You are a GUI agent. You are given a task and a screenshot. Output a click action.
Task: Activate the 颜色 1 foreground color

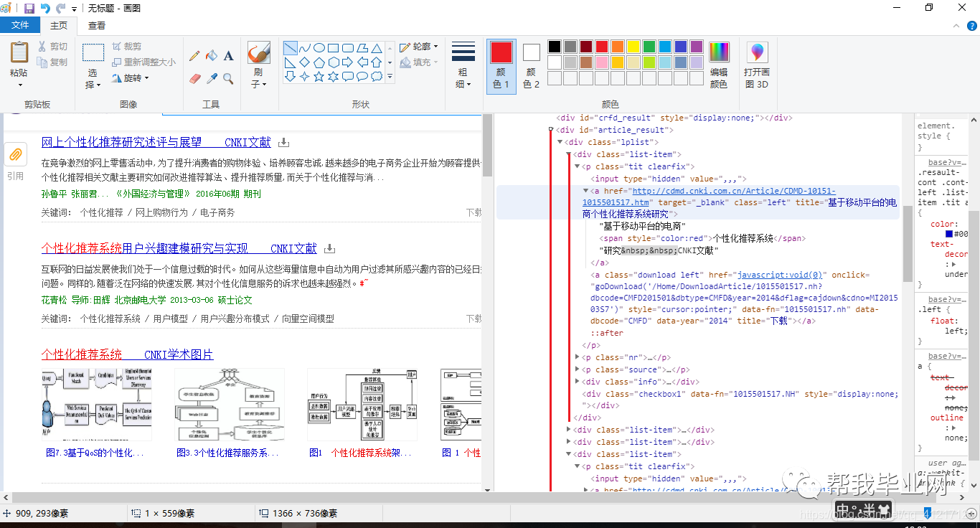pyautogui.click(x=501, y=65)
